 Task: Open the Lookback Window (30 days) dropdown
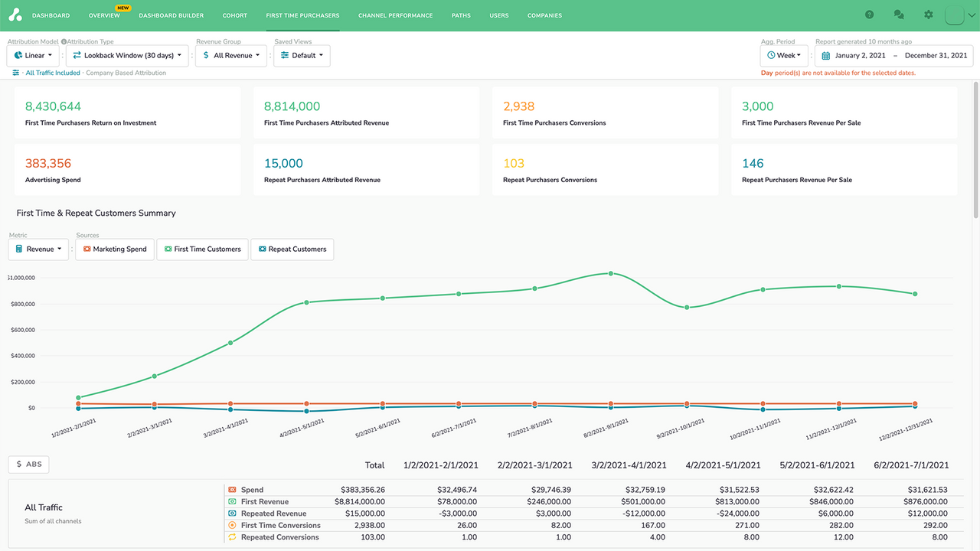(128, 56)
